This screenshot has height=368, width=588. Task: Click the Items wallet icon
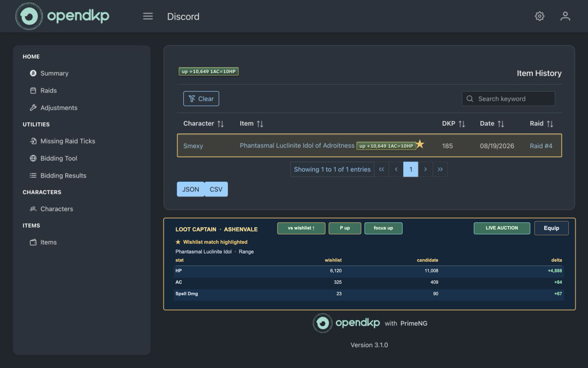[x=33, y=242]
